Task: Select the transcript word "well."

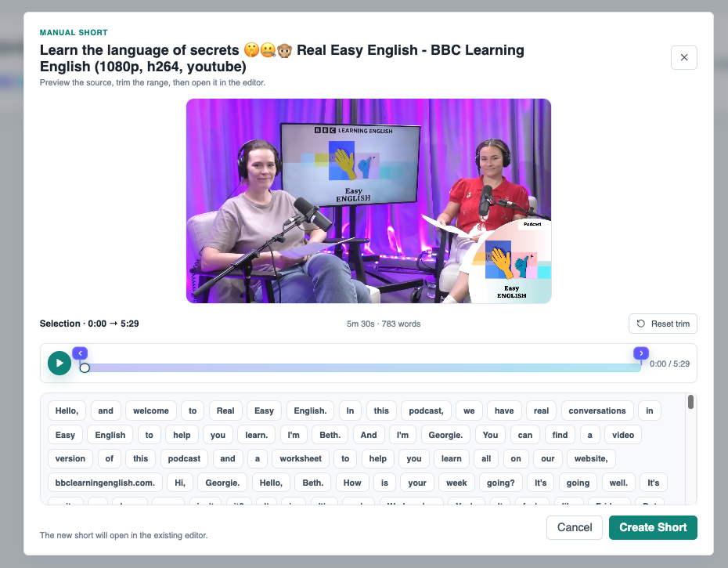Action: 618,483
